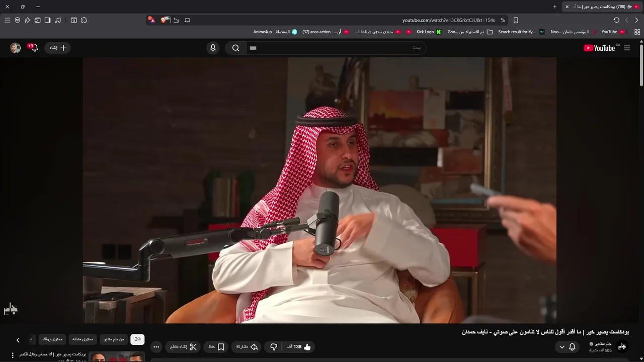
Task: Open the anas action bookmark
Action: pos(325,32)
